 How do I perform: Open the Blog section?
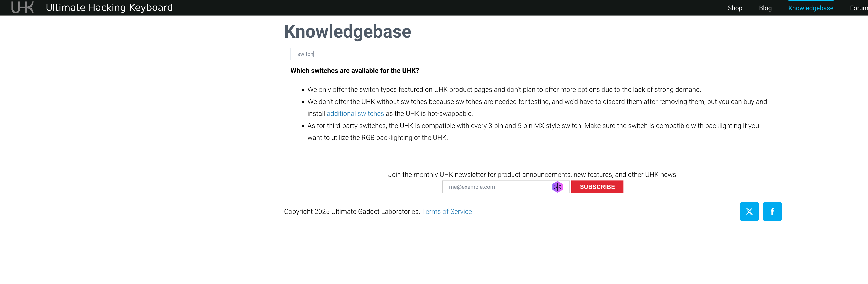[765, 8]
